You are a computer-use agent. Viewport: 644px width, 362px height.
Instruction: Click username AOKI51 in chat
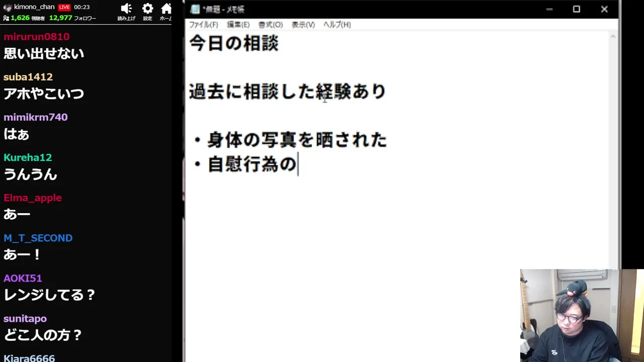[23, 278]
